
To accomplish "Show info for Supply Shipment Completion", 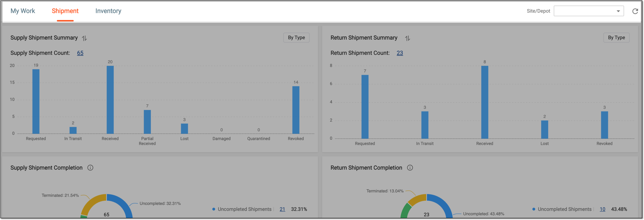I will pyautogui.click(x=90, y=168).
